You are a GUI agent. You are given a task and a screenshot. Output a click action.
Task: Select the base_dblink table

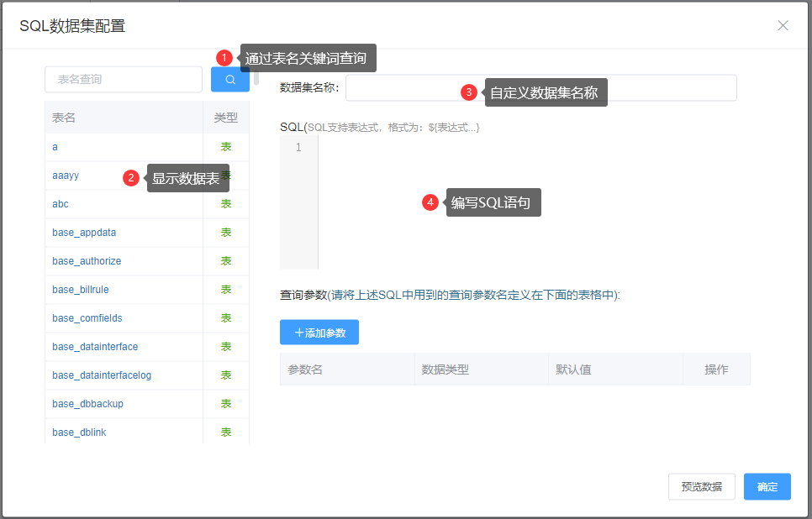[79, 432]
